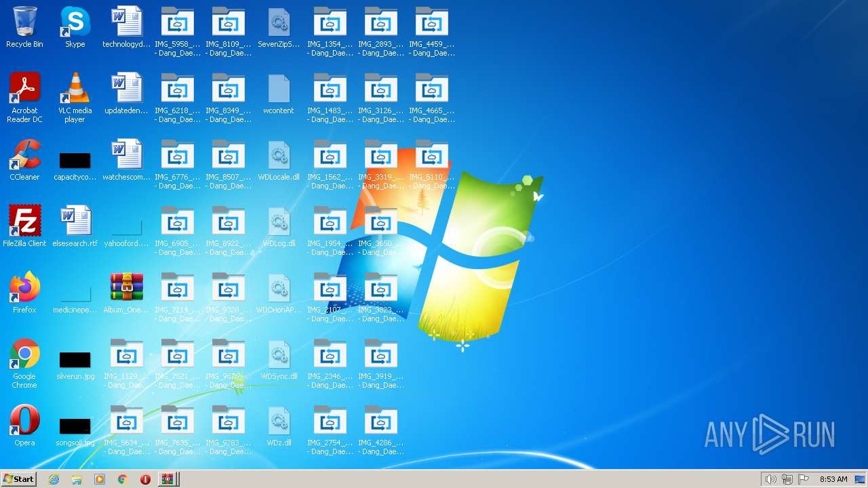Select the elsesearch.rtf file
The image size is (868, 488).
[75, 226]
